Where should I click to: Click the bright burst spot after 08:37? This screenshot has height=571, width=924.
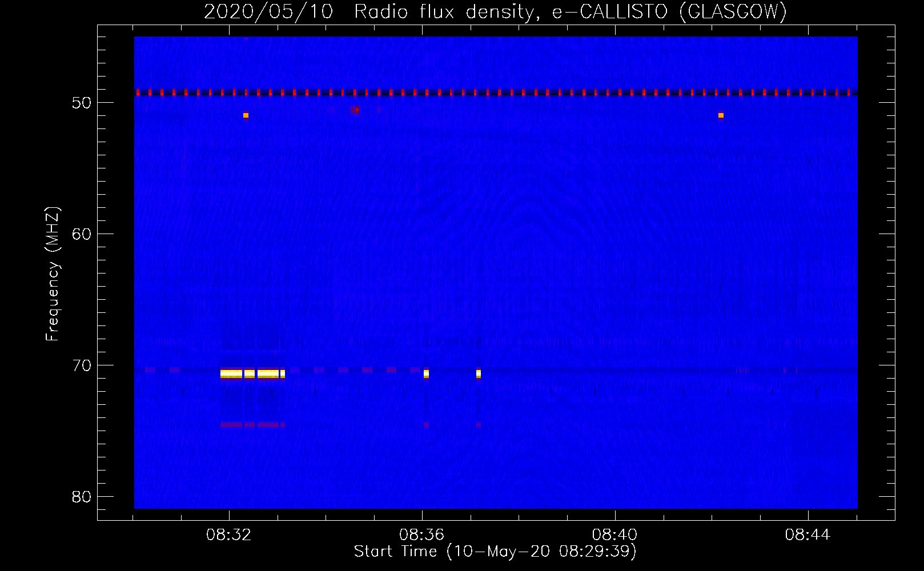pyautogui.click(x=479, y=374)
